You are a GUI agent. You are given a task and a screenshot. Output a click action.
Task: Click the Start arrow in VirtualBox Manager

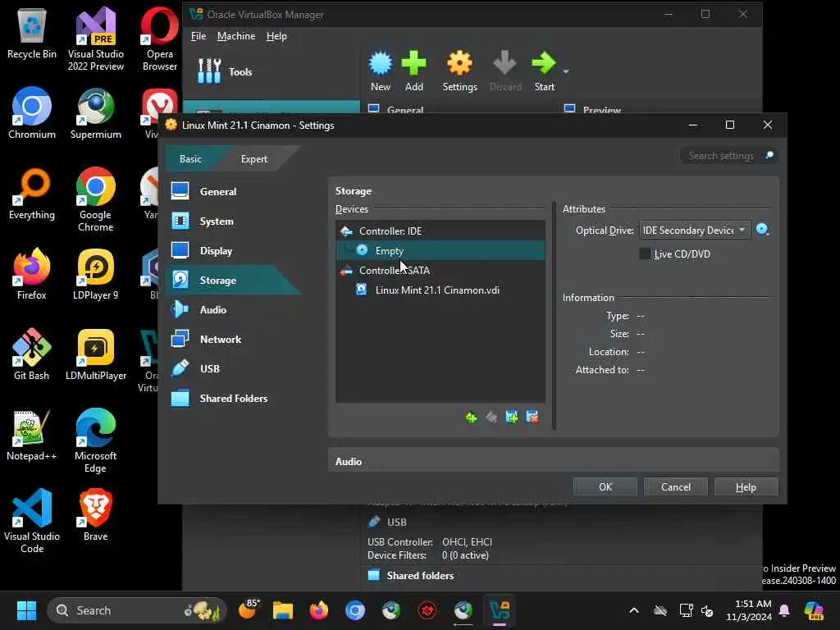(x=544, y=63)
